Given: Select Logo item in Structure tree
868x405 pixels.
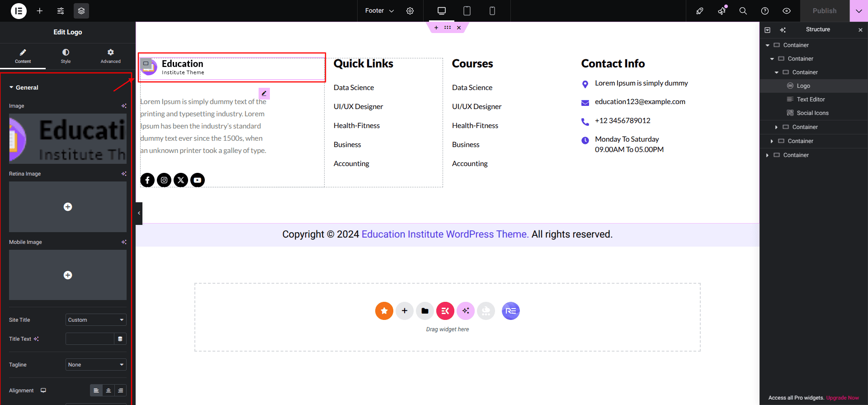Looking at the screenshot, I should (x=814, y=86).
